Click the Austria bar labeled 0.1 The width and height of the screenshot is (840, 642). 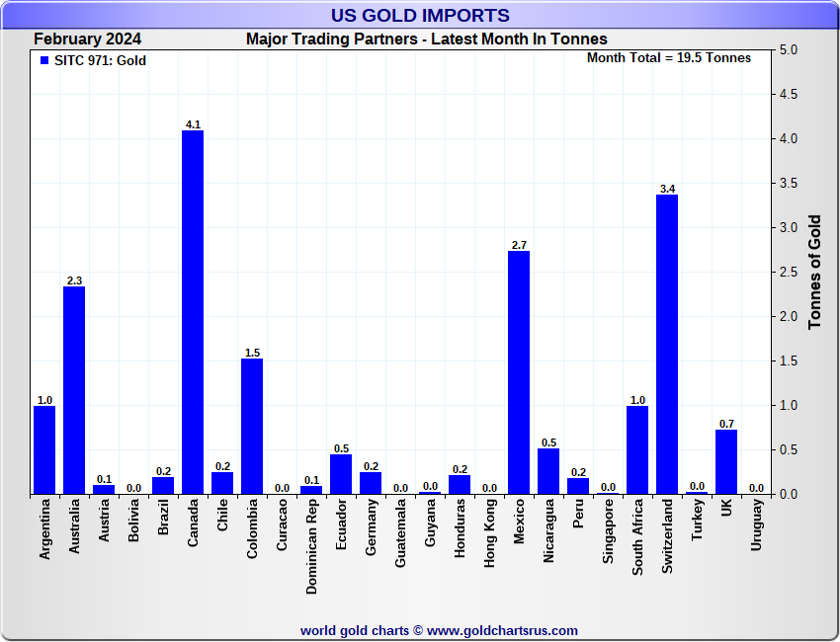104,489
